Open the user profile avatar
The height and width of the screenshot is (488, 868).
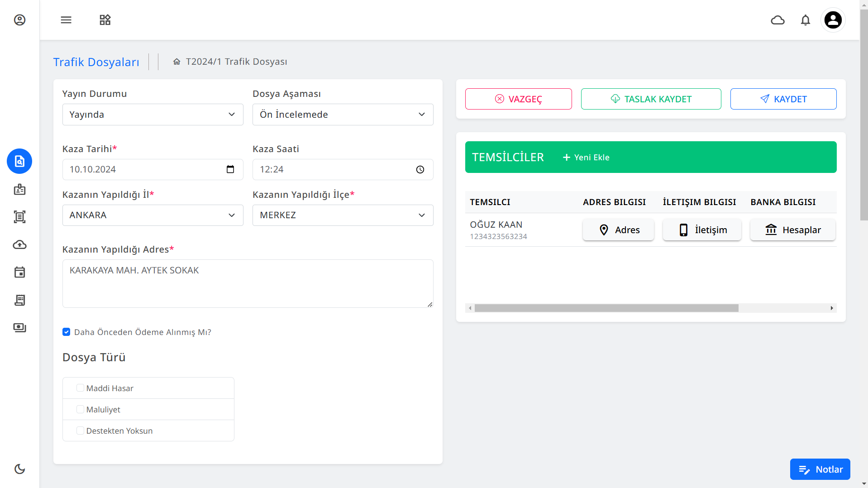pos(833,20)
